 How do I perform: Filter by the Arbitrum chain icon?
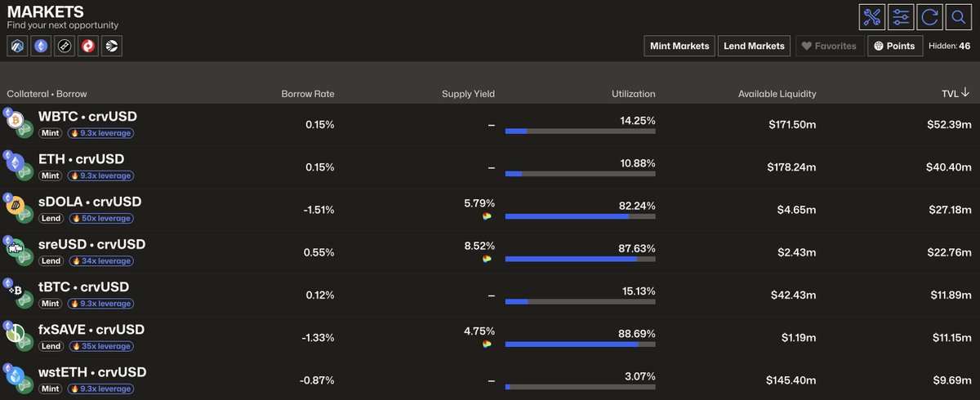(17, 47)
